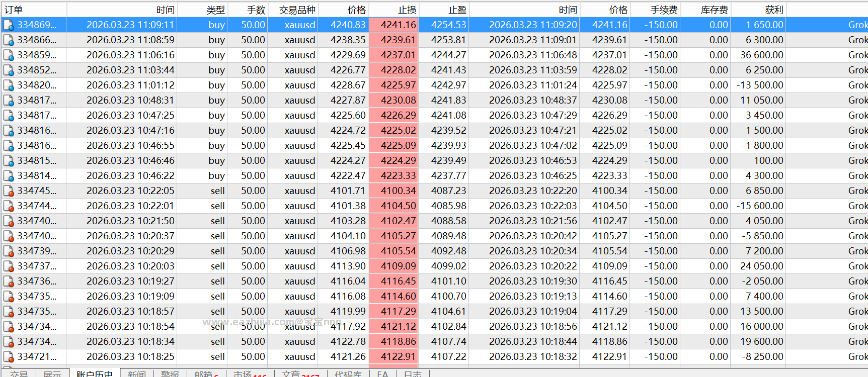Click order icon of row opened 11:01:12

pyautogui.click(x=9, y=85)
